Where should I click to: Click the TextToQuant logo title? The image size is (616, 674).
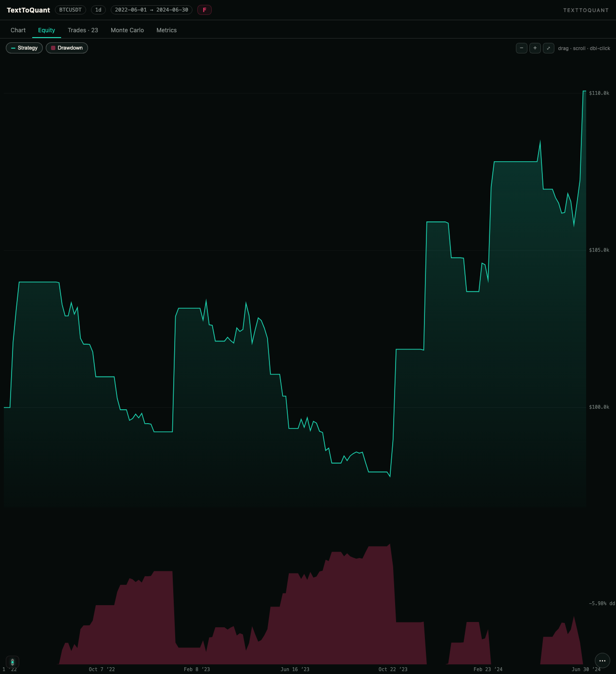(28, 10)
